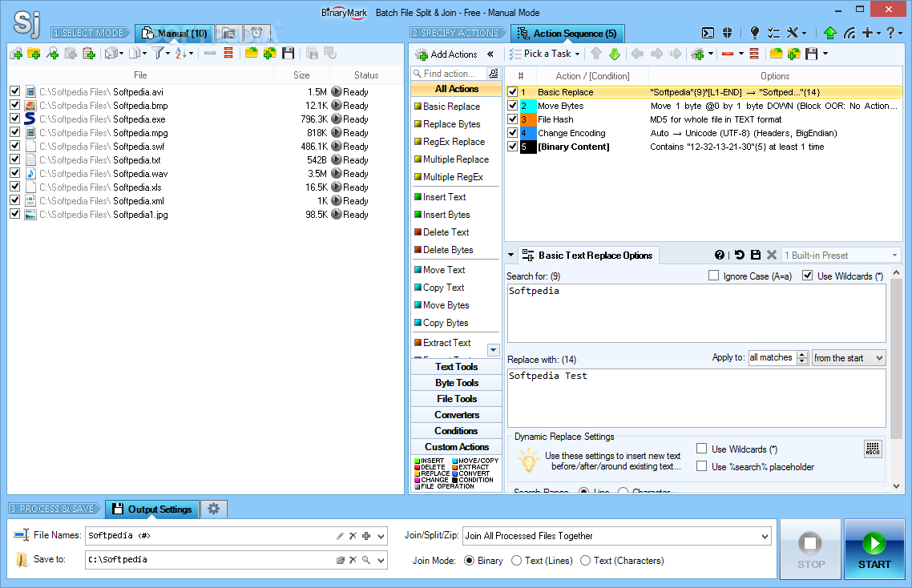This screenshot has height=588, width=912.
Task: Click the save action sequence floppy icon
Action: [812, 54]
